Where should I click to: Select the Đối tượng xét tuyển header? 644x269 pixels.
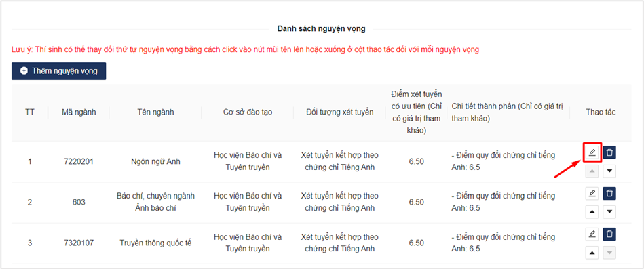[x=340, y=112]
